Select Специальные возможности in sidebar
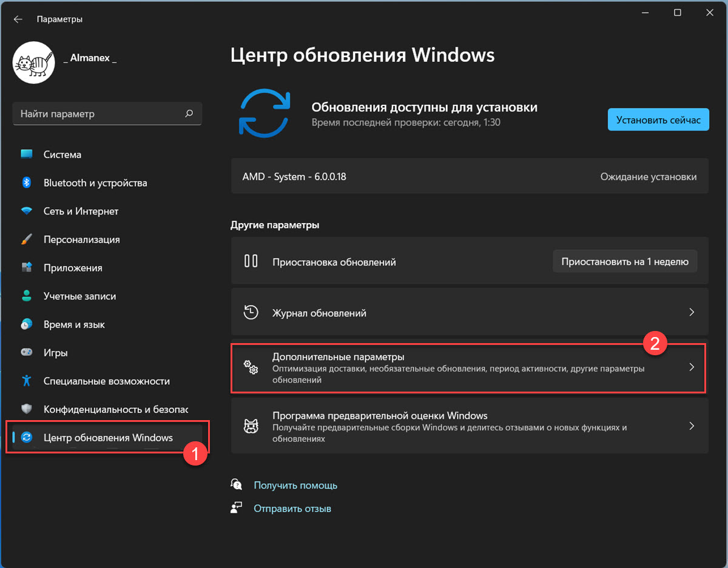The image size is (728, 568). [x=107, y=381]
